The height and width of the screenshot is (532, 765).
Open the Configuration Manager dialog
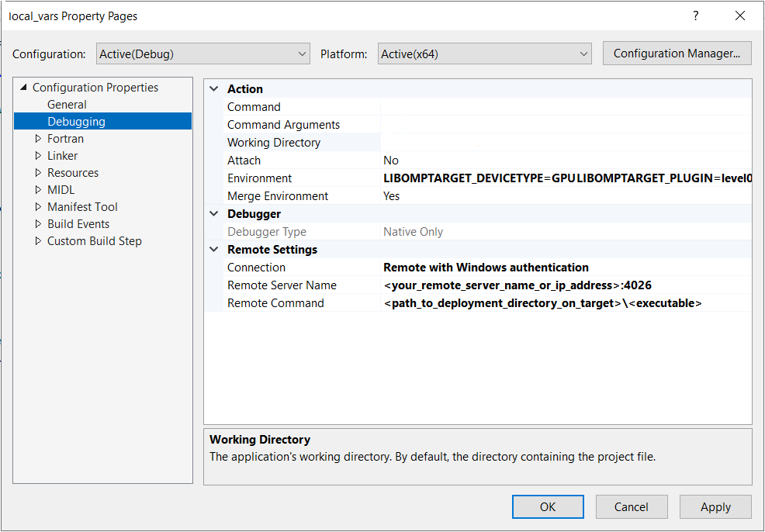[x=677, y=54]
